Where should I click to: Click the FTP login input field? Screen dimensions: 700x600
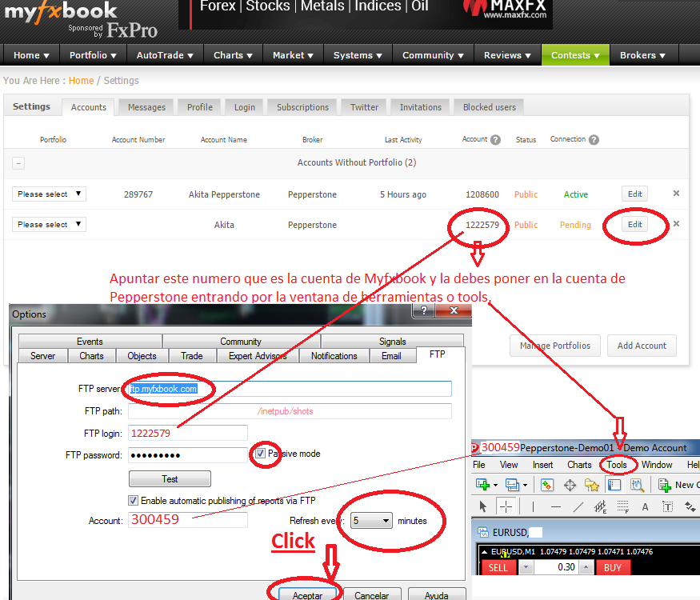pyautogui.click(x=187, y=433)
